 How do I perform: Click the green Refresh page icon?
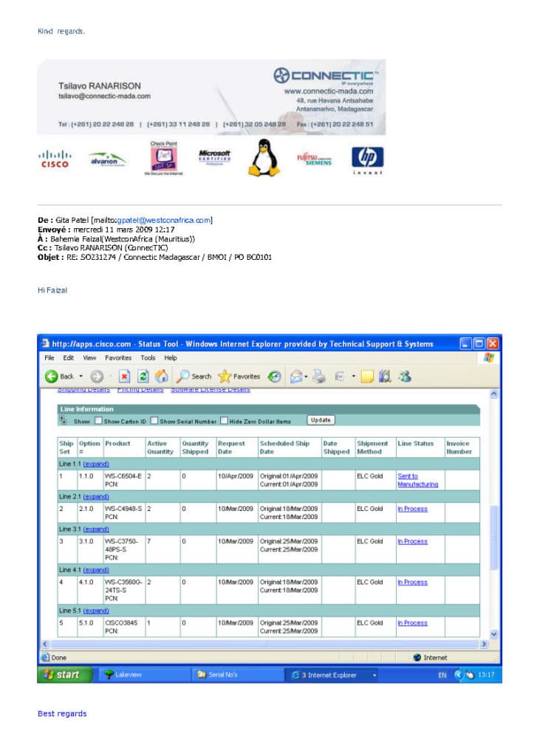tap(143, 377)
